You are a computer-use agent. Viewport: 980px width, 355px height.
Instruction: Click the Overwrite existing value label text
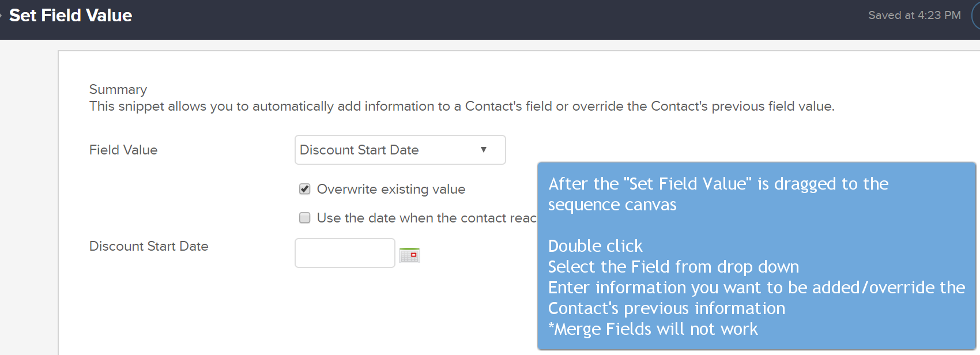(391, 189)
